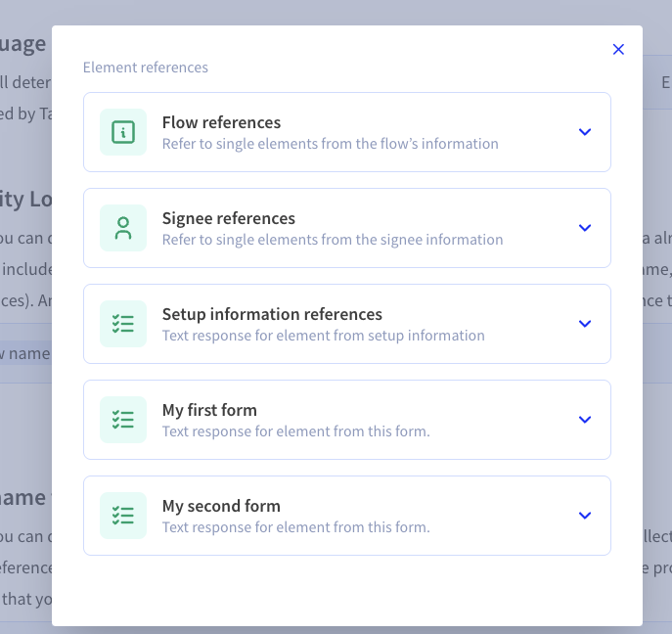
Task: Click the Setup information references checklist icon
Action: [x=123, y=324]
